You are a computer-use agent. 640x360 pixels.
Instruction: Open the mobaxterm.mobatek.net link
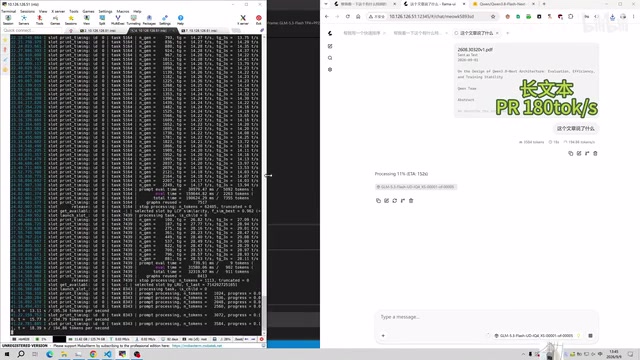pos(197,346)
